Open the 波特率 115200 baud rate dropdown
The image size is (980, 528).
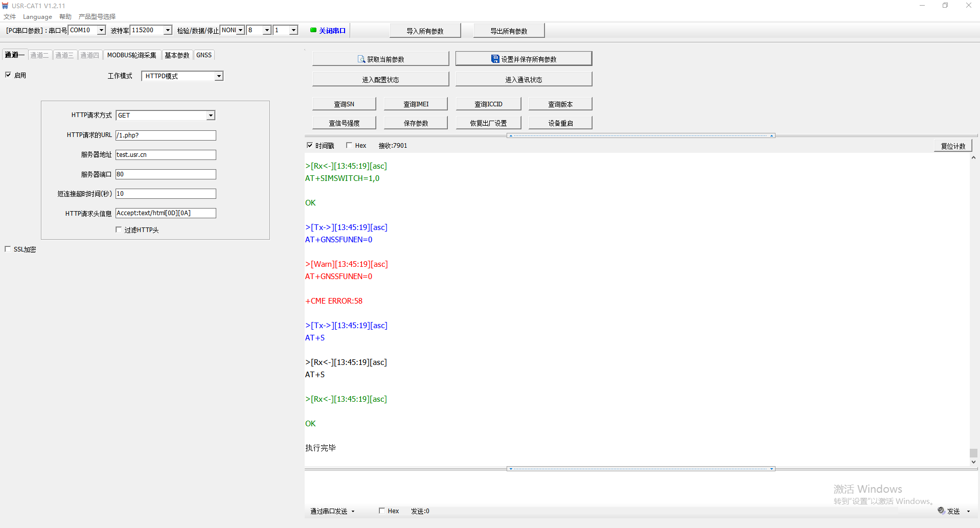pyautogui.click(x=168, y=30)
